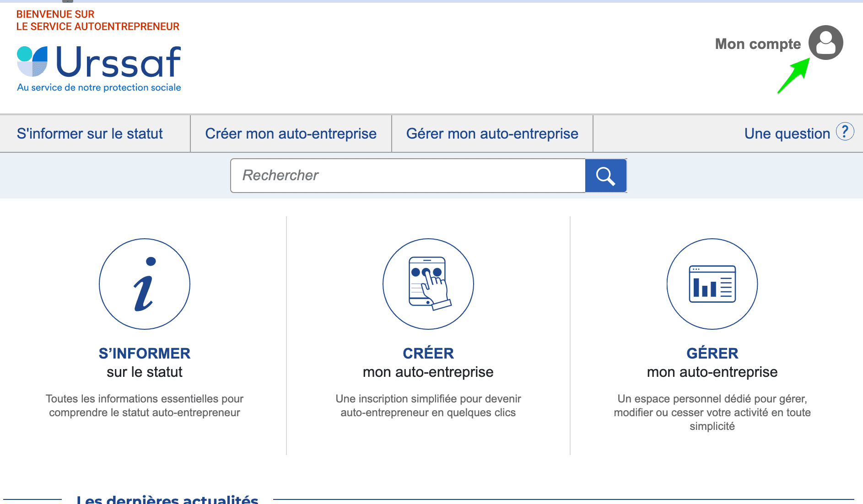Image resolution: width=863 pixels, height=504 pixels.
Task: Click the "Une inscription simplifiée" description text
Action: [x=428, y=406]
